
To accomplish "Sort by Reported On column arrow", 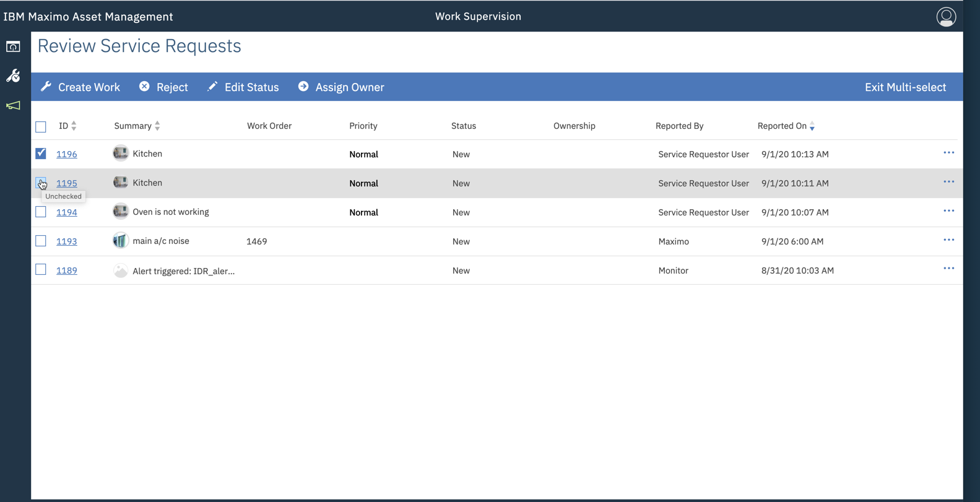I will tap(812, 126).
